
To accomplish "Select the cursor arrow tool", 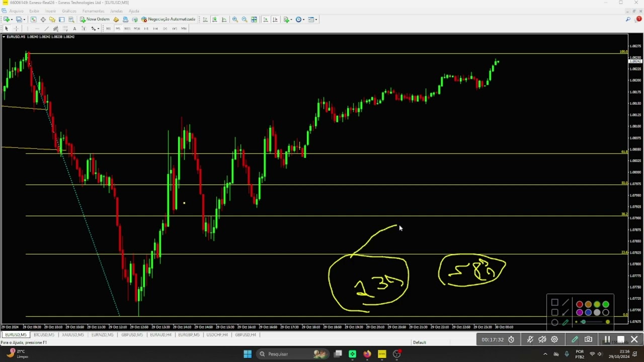I will click(x=6, y=28).
